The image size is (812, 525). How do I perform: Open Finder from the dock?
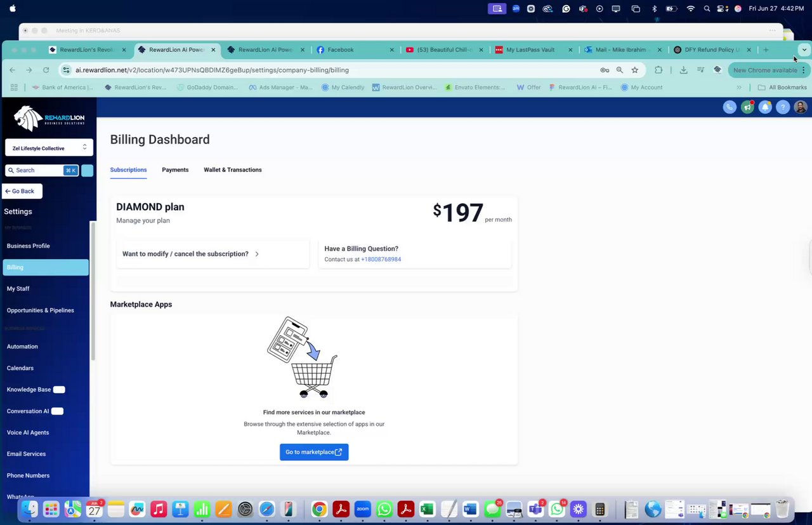pos(29,509)
